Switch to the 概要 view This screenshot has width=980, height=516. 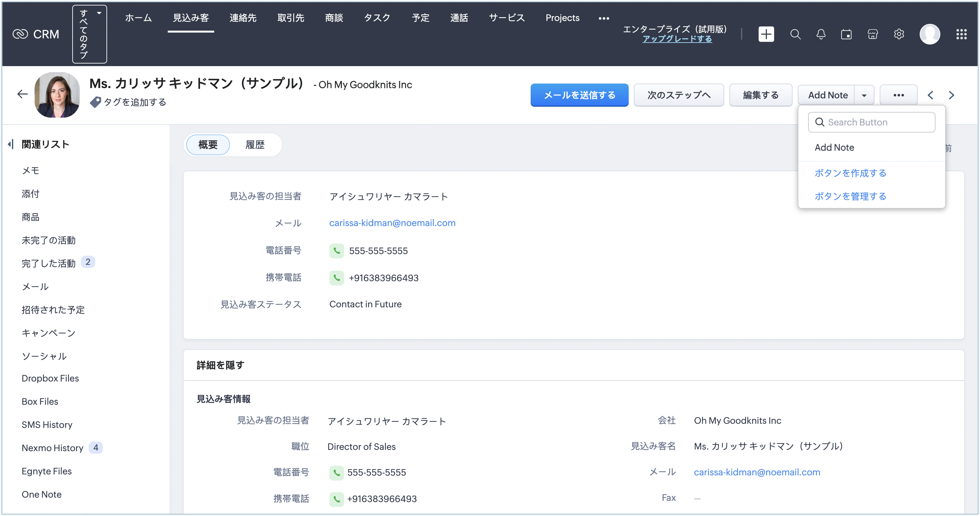point(208,144)
